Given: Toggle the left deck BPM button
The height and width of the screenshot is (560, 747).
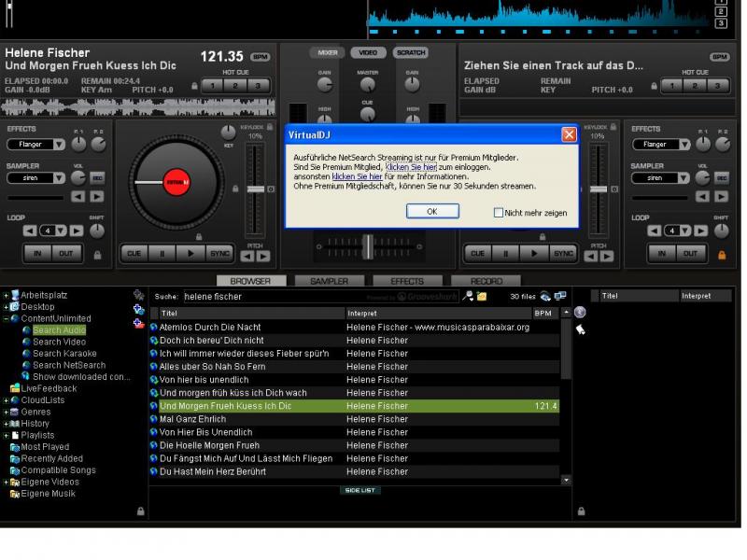Looking at the screenshot, I should pyautogui.click(x=260, y=58).
